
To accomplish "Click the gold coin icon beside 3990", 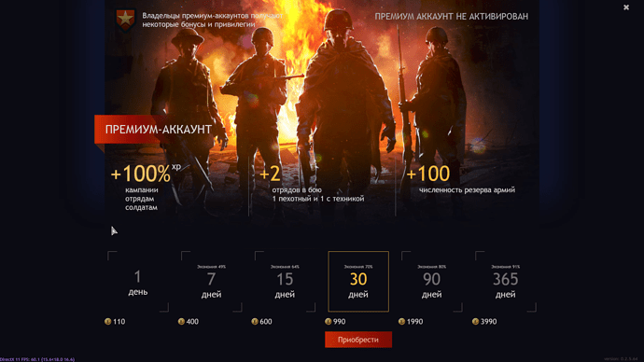I will (475, 321).
